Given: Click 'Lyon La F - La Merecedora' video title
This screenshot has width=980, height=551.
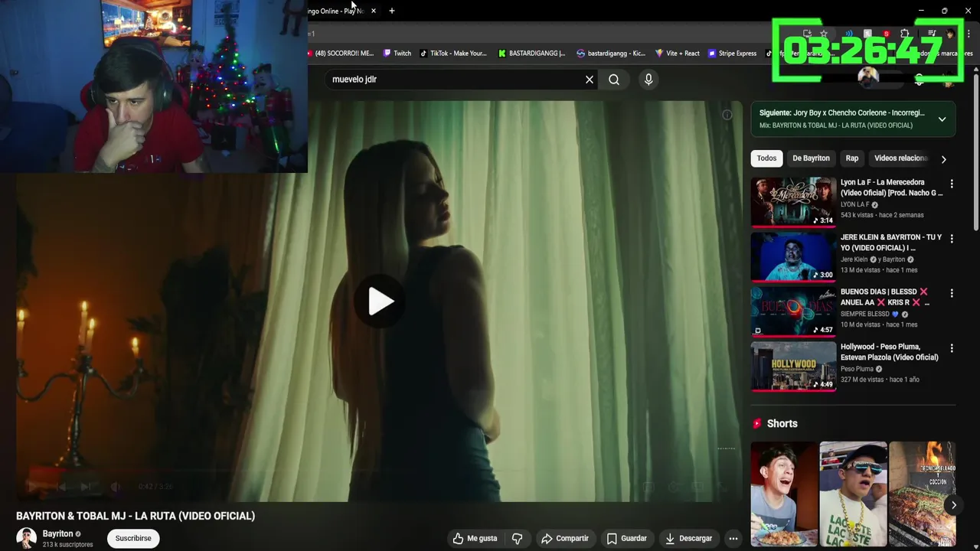Looking at the screenshot, I should coord(891,187).
